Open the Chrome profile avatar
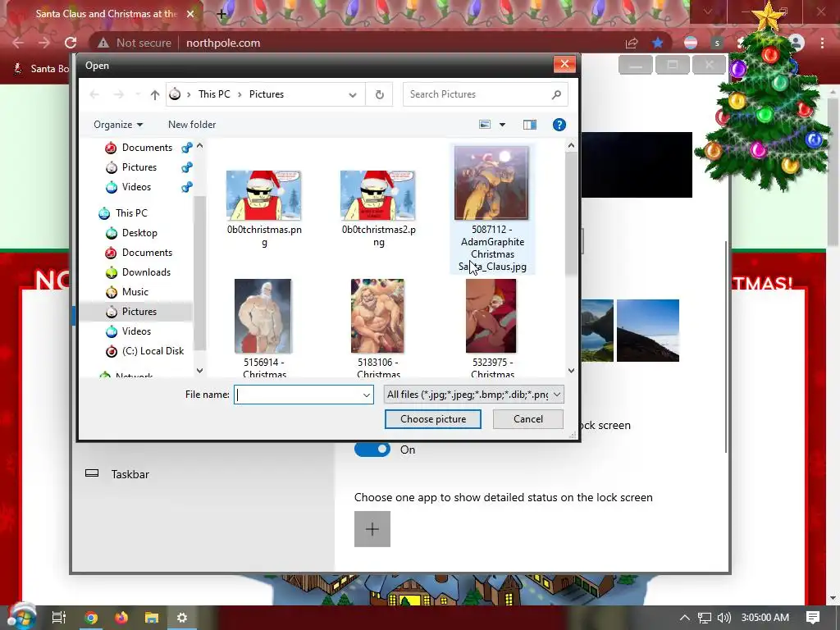 tap(797, 43)
